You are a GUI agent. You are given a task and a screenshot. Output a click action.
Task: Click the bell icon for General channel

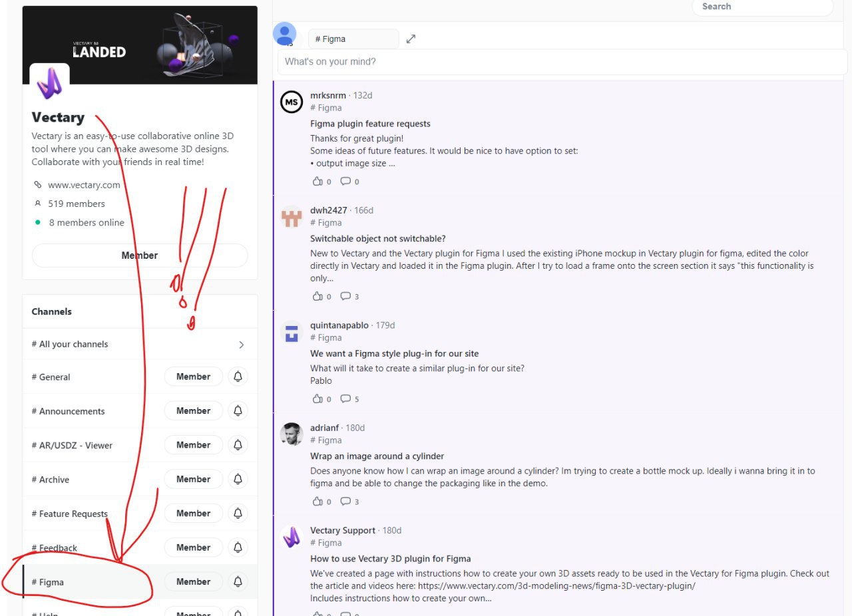coord(238,377)
